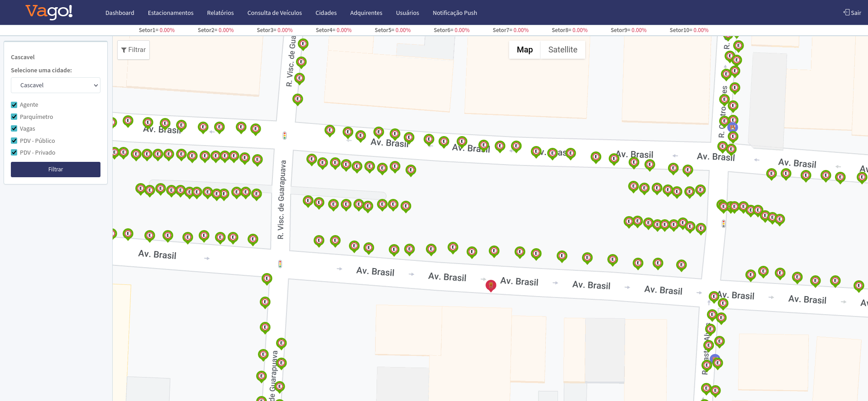This screenshot has height=401, width=868.
Task: Click the traffic light icon near R. Castro Alves
Action: coord(724,223)
